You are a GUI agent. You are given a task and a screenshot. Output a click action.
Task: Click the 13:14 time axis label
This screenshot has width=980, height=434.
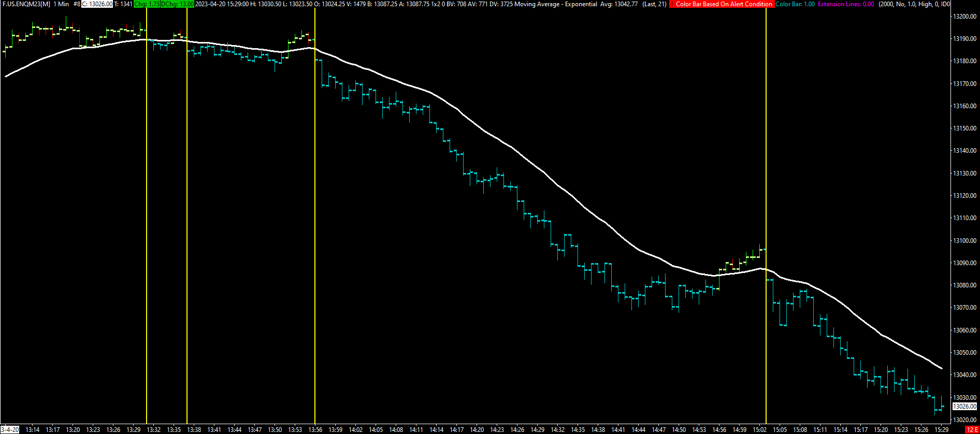pyautogui.click(x=33, y=430)
